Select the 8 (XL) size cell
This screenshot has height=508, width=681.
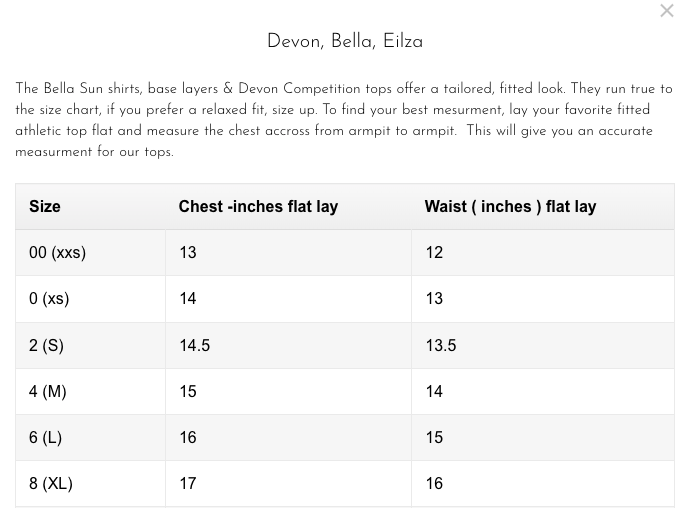click(50, 483)
